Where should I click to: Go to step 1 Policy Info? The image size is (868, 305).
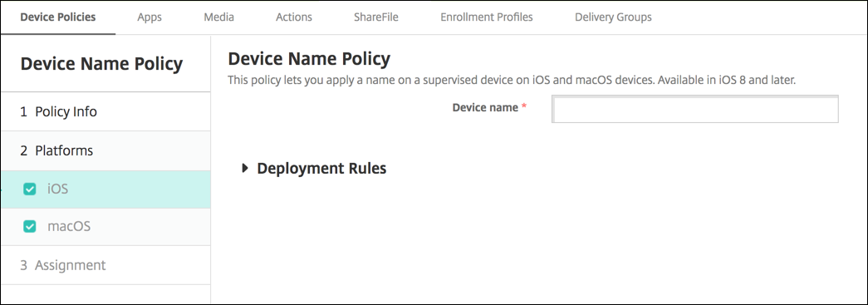click(x=105, y=112)
